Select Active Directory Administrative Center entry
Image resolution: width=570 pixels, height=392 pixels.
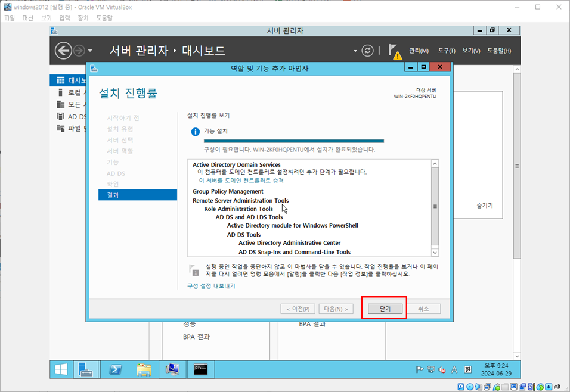click(290, 243)
